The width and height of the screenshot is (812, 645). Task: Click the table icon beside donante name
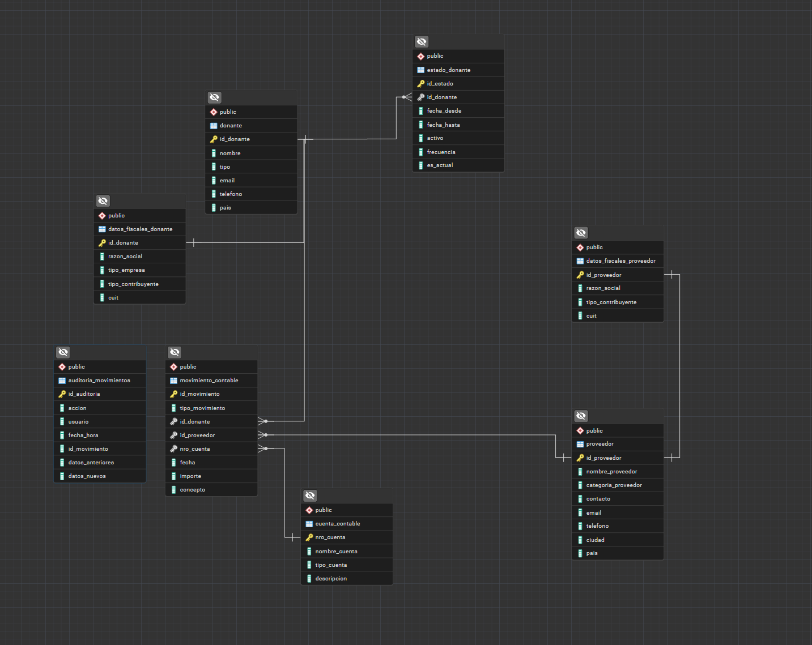pyautogui.click(x=214, y=126)
